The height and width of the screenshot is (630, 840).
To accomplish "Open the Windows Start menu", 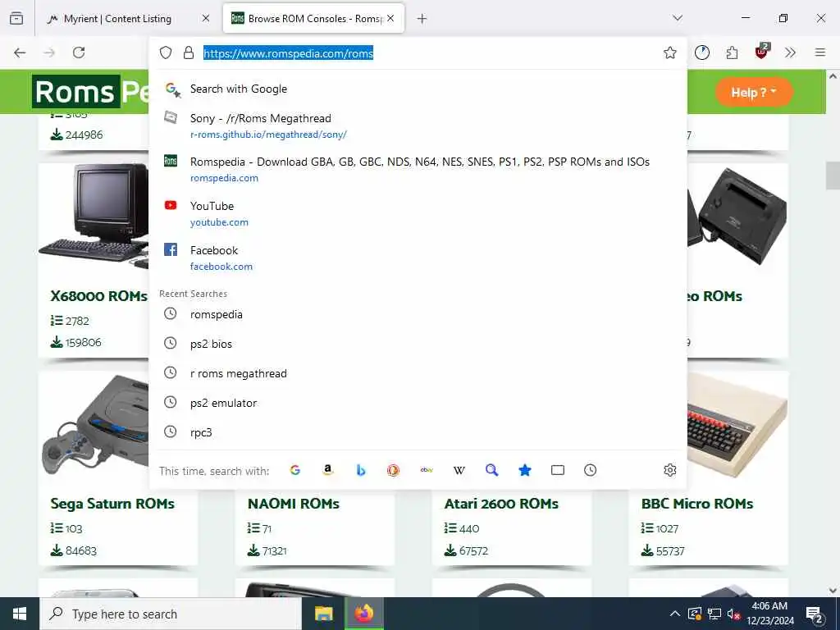I will [20, 614].
